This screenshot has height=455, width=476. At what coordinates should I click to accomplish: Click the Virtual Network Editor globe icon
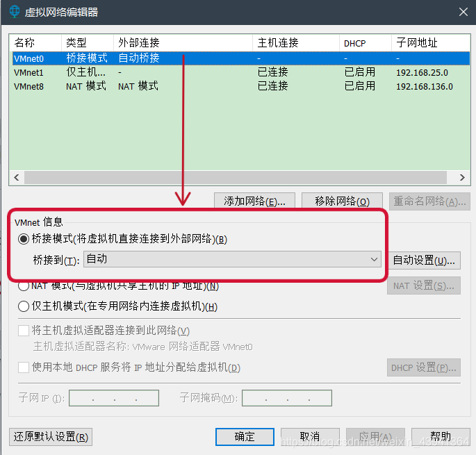pyautogui.click(x=15, y=12)
